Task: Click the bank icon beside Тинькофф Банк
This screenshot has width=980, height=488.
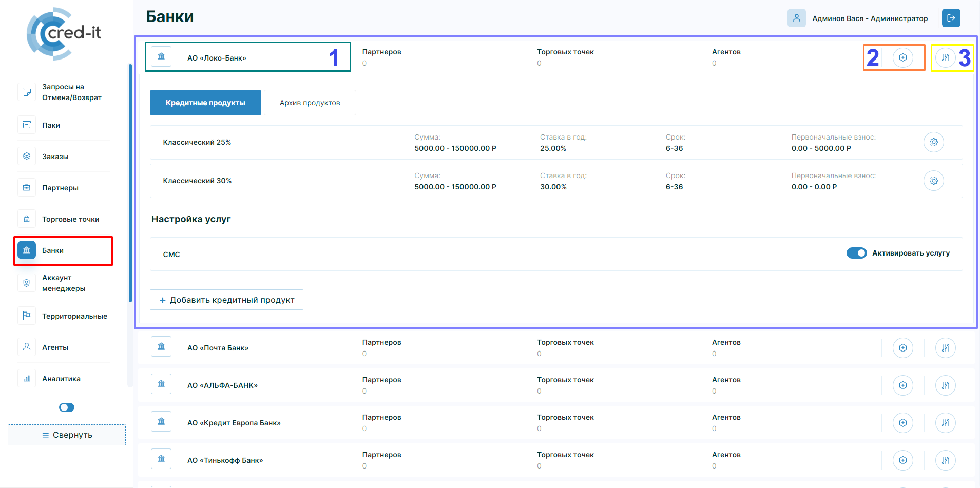Action: click(x=161, y=459)
